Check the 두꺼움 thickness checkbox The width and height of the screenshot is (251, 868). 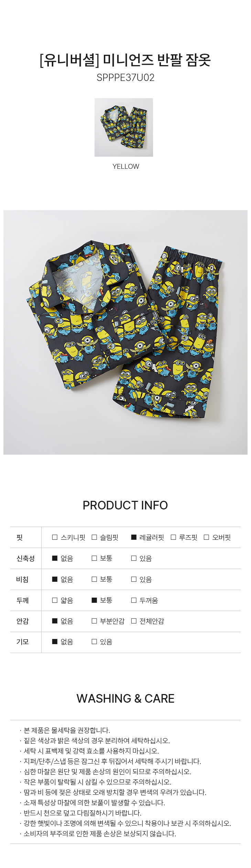coord(134,600)
